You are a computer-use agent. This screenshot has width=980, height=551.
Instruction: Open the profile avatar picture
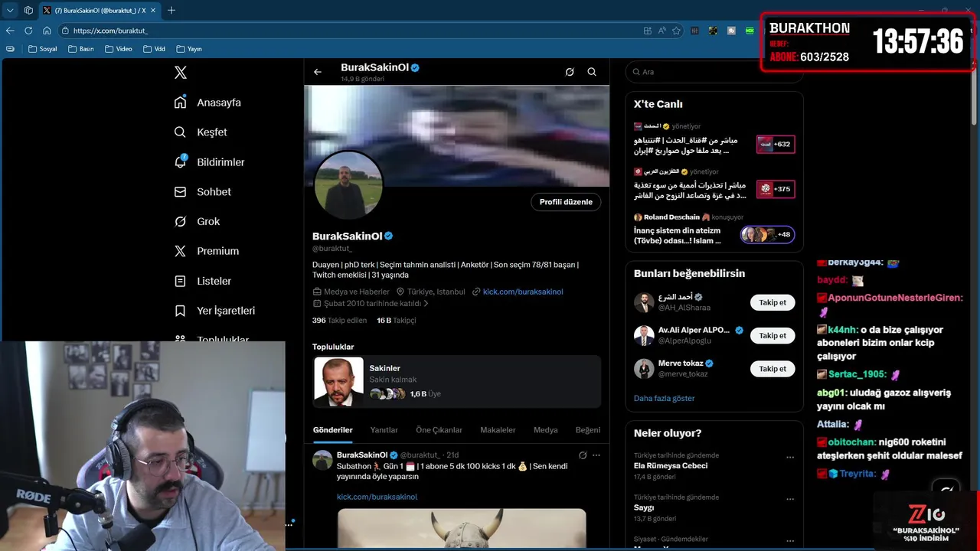(x=348, y=185)
